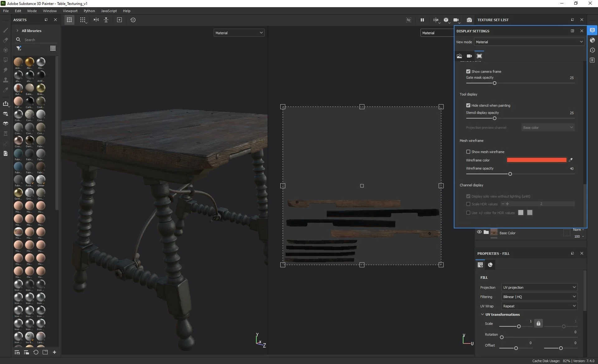Click the red wireframe color swatch
Screen dimensions: 598x364
coord(536,160)
